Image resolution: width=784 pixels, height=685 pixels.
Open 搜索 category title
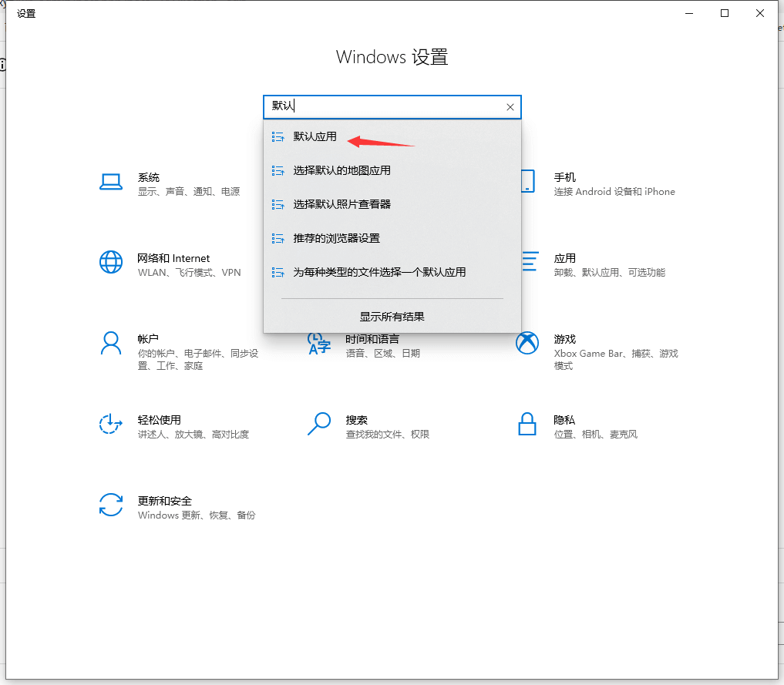point(356,420)
